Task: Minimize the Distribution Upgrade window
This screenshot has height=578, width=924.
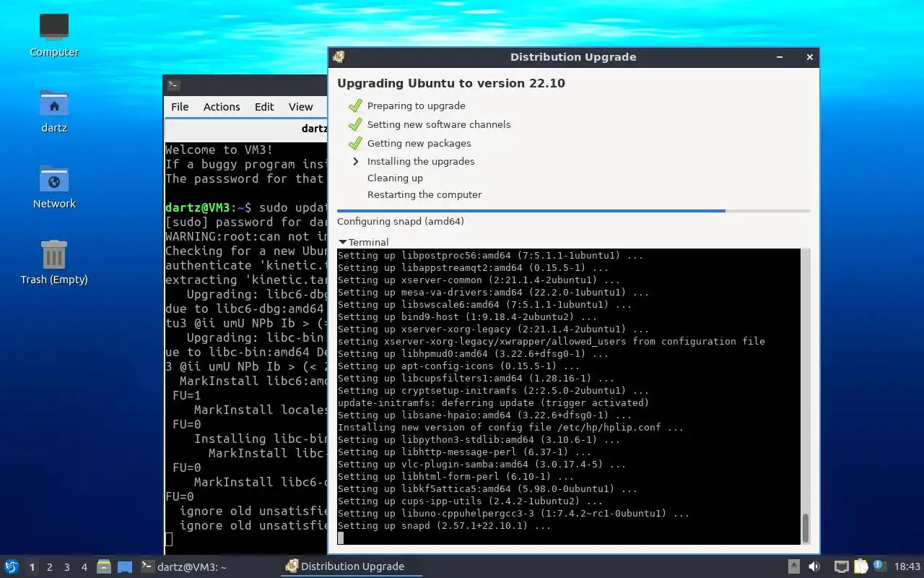Action: pyautogui.click(x=780, y=57)
